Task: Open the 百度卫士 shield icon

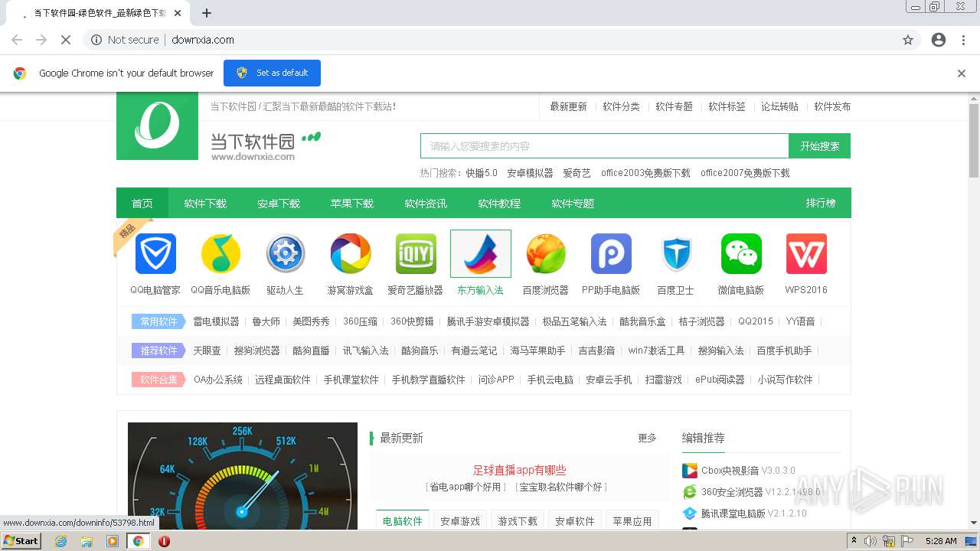Action: [x=676, y=254]
